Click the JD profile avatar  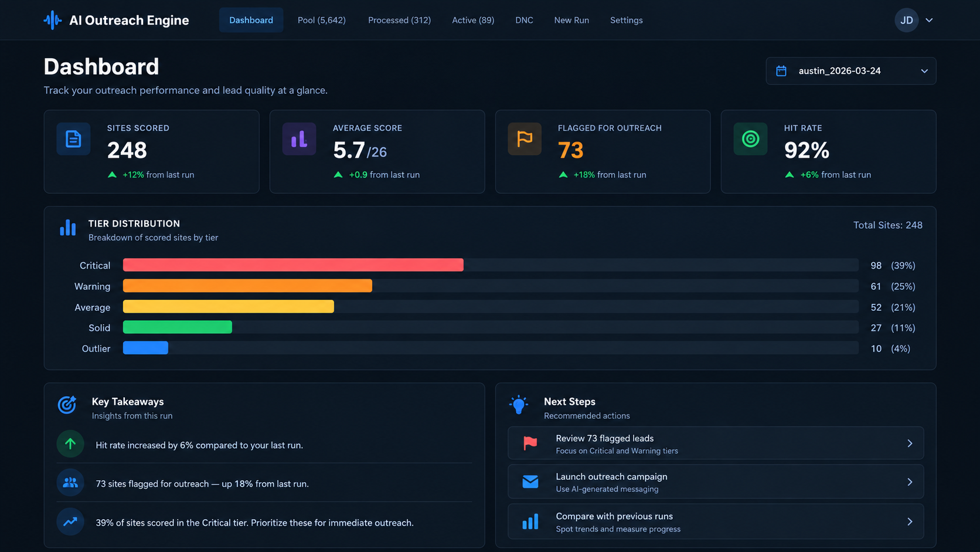pyautogui.click(x=906, y=20)
